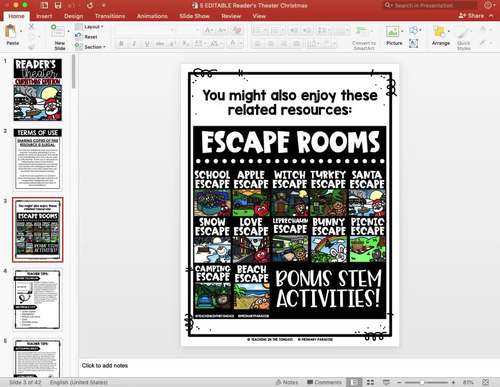Viewport: 500px width, 387px height.
Task: Switch to the Home tab
Action: (x=16, y=16)
